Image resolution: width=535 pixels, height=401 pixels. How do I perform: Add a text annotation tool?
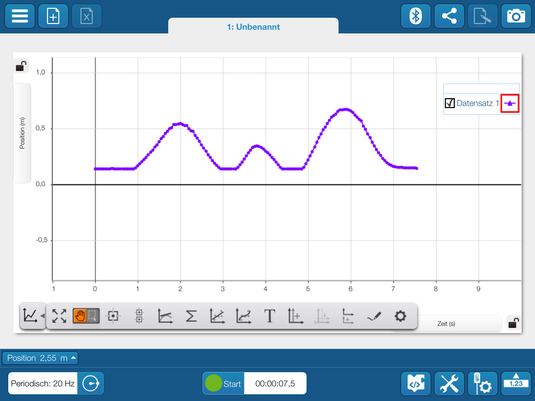pos(270,316)
